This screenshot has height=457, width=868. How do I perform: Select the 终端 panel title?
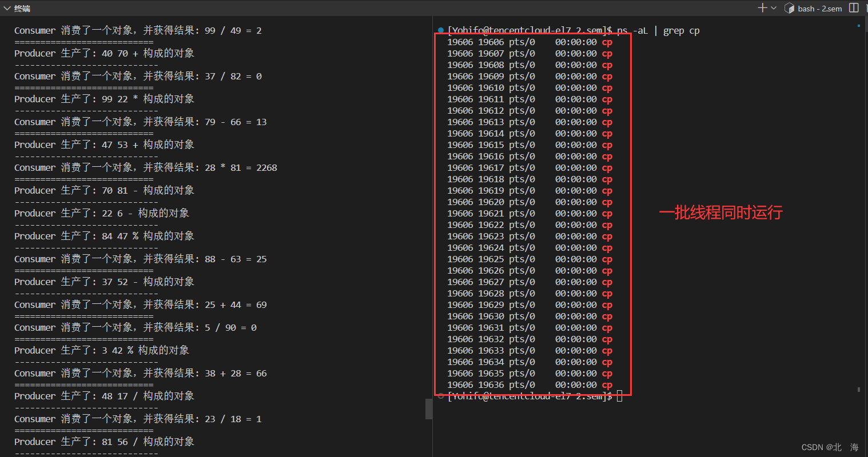point(22,9)
